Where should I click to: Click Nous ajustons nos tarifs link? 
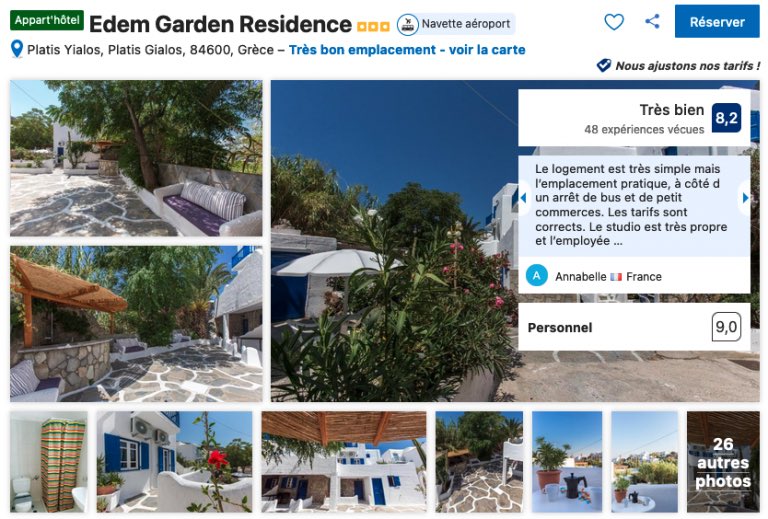pyautogui.click(x=688, y=66)
